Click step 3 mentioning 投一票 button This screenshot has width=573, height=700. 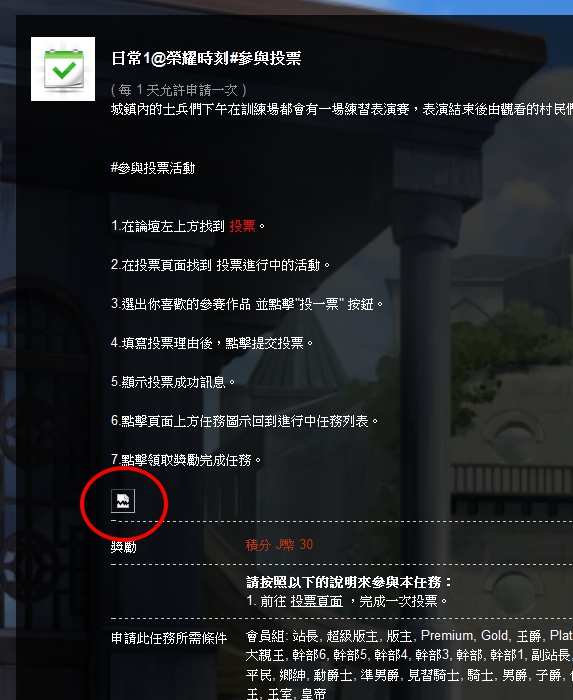pyautogui.click(x=247, y=304)
